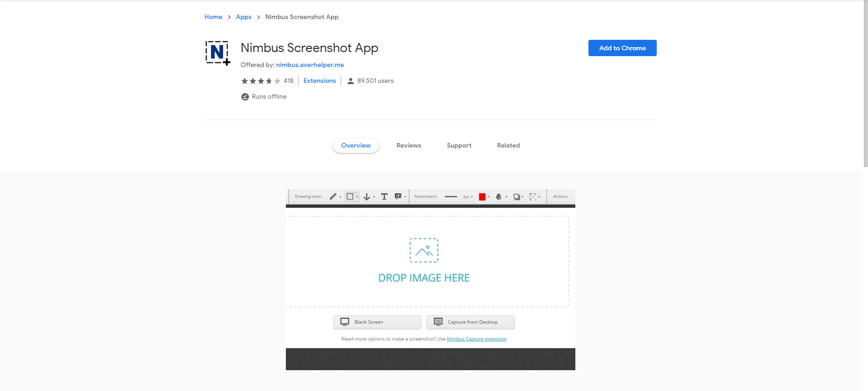The height and width of the screenshot is (391, 868).
Task: Click the Actions: label
Action: click(560, 196)
